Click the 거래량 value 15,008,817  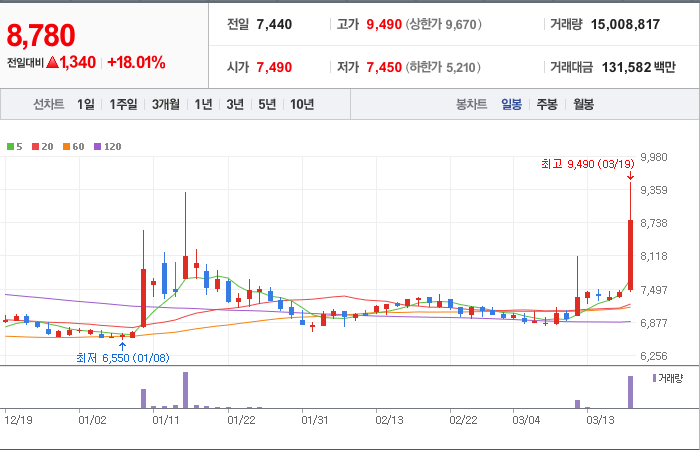click(x=625, y=24)
